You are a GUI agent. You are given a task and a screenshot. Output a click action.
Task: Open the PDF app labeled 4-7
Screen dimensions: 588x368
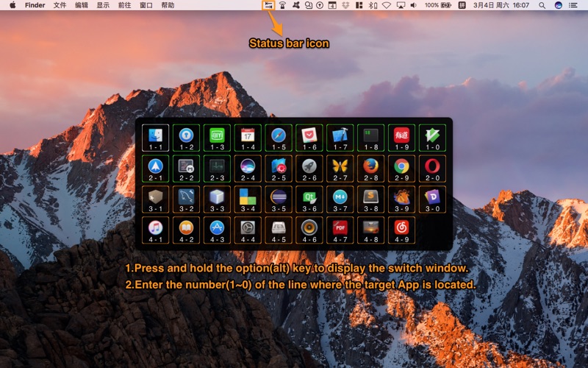(x=340, y=230)
